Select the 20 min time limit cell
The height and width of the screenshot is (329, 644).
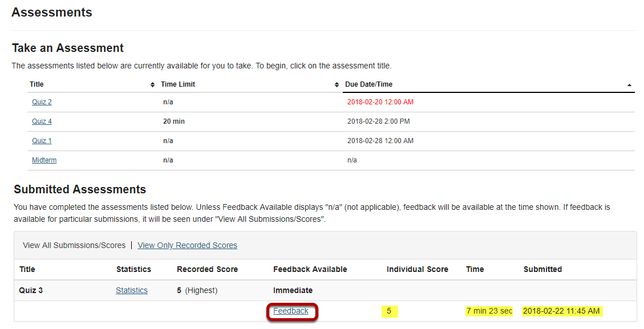pos(174,121)
